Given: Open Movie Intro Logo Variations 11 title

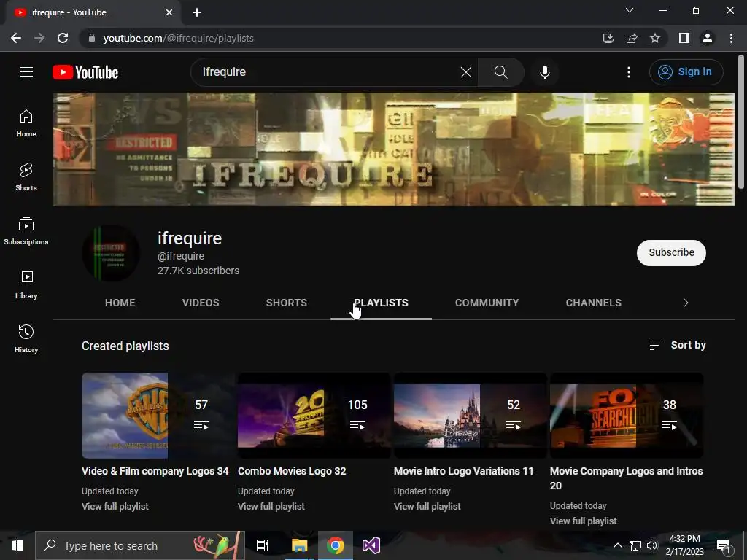Looking at the screenshot, I should (463, 471).
